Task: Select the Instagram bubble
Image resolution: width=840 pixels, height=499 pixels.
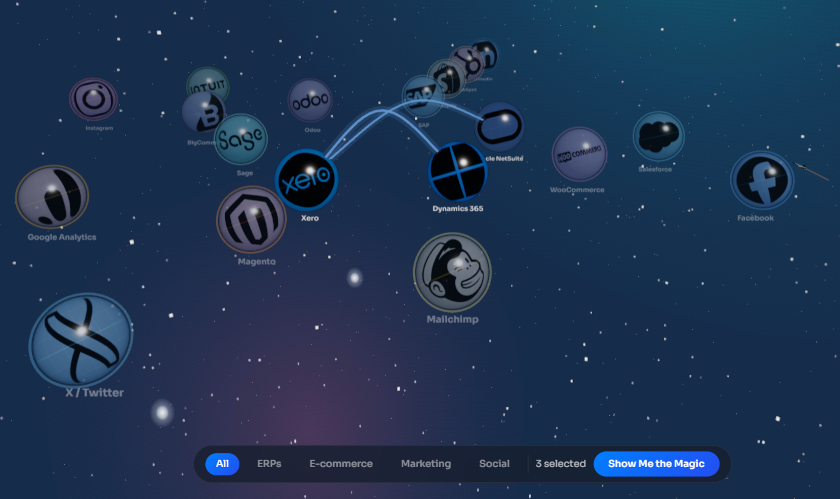Action: (93, 99)
